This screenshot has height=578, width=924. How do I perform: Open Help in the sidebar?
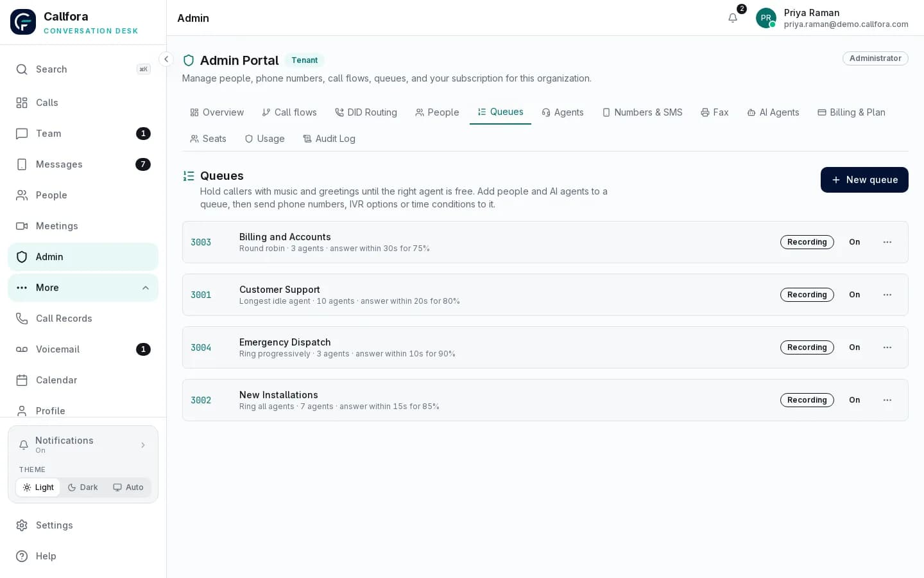point(83,556)
